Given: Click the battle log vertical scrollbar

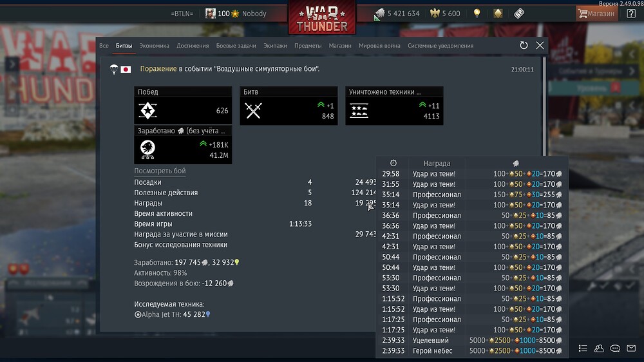Looking at the screenshot, I should point(545,107).
